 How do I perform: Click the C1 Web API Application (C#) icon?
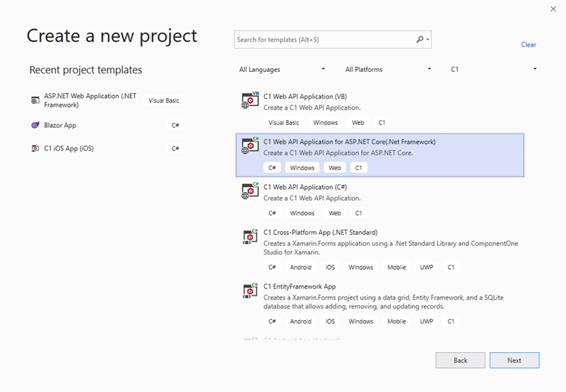tap(250, 191)
